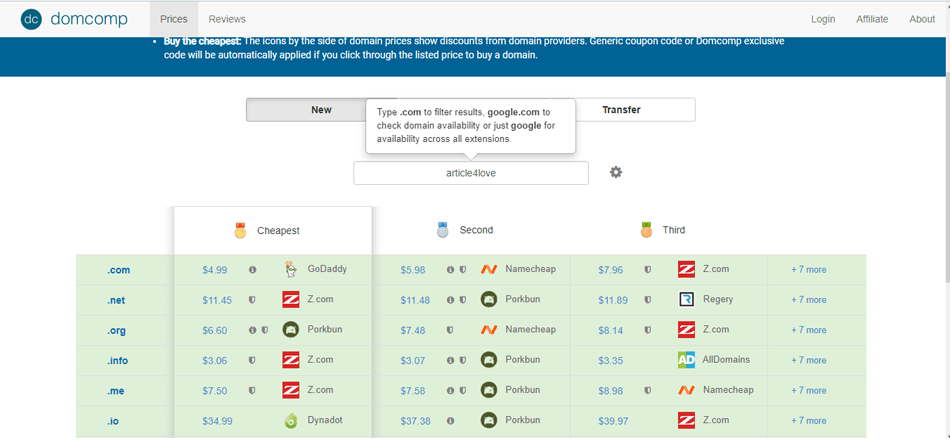This screenshot has height=440, width=950.
Task: Click shield icon beside $7.96 price
Action: 648,270
